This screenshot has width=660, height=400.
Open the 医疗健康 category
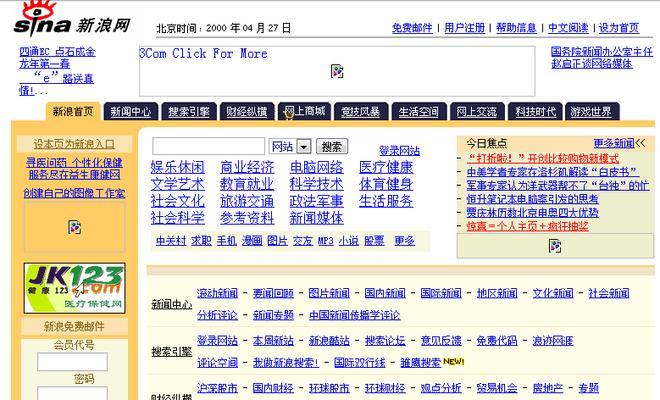386,167
